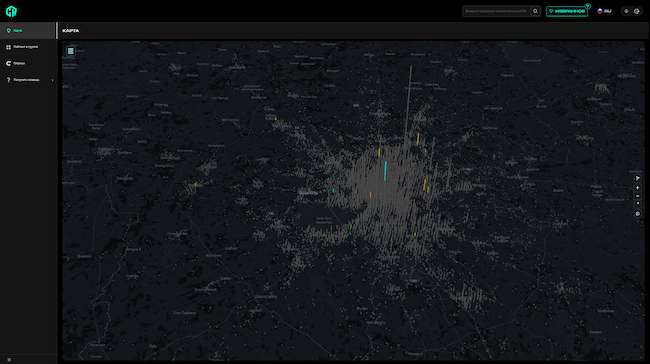Expand the help submenu chevron
Screen dimensions: 650x364
(53, 80)
